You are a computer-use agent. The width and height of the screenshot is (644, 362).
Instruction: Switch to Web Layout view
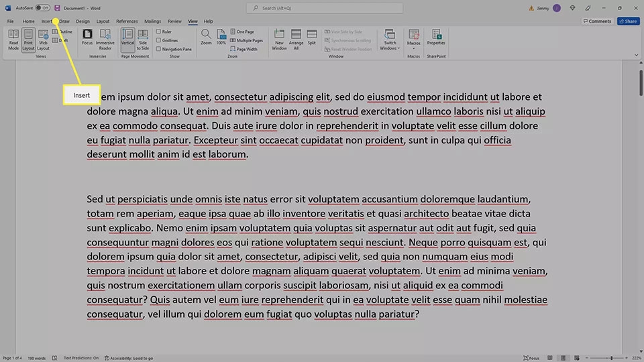pos(43,40)
